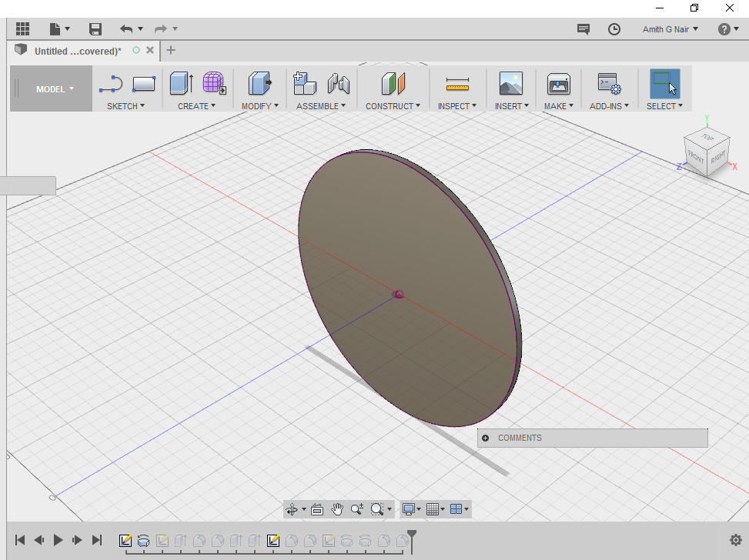Open the Job Status clock icon

point(614,29)
